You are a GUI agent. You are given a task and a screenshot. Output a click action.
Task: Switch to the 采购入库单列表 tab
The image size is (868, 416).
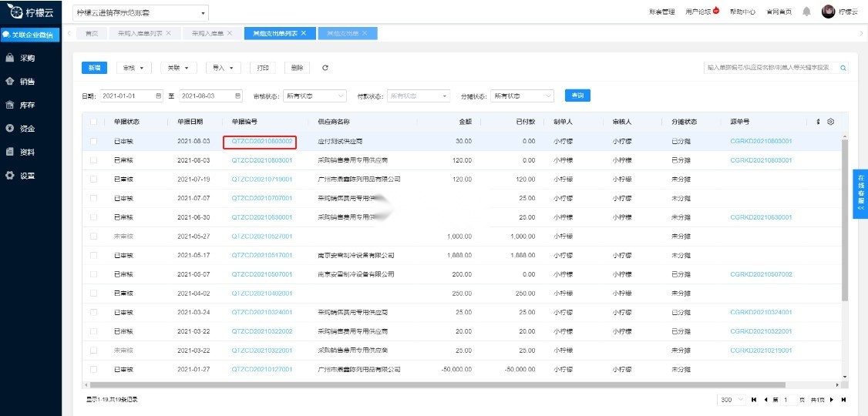pyautogui.click(x=140, y=33)
